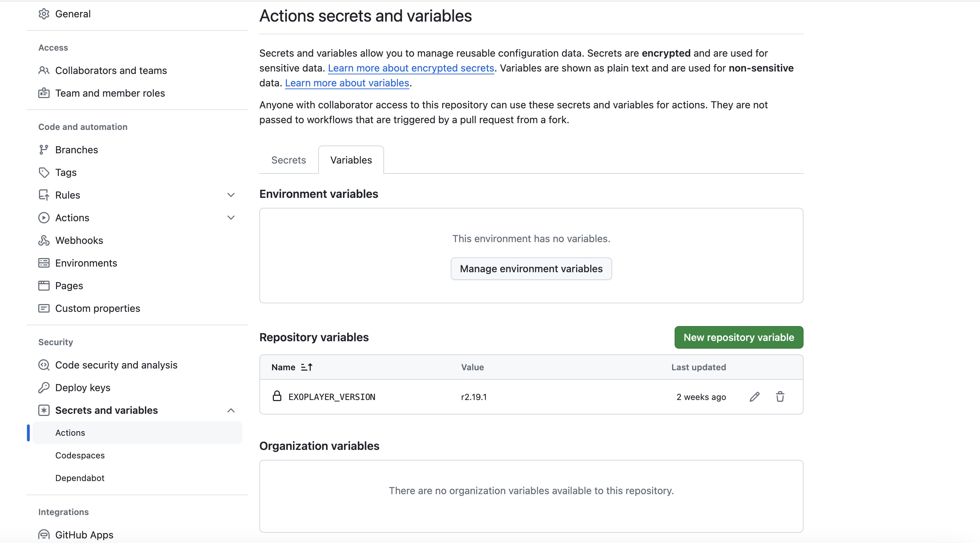Open the Branches settings
This screenshot has width=980, height=543.
coord(77,150)
